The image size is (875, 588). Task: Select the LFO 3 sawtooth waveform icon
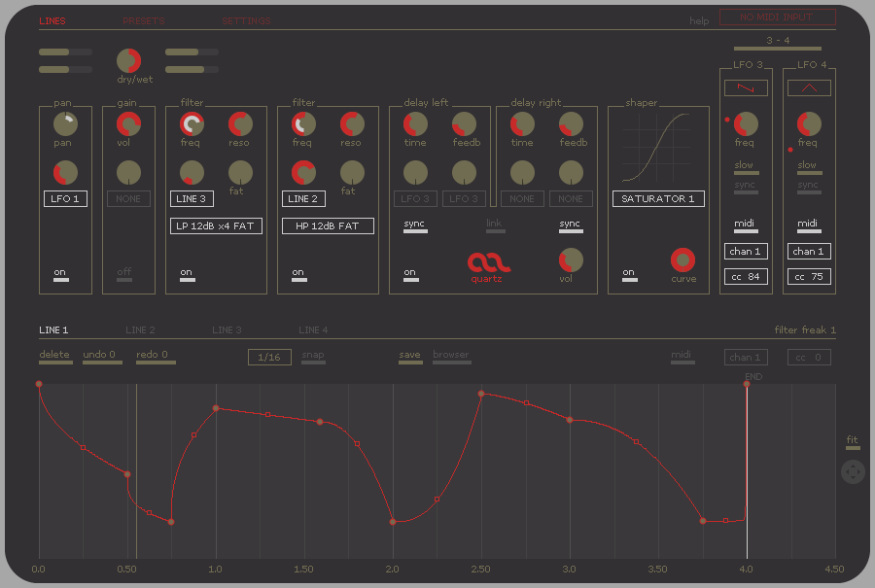(746, 87)
